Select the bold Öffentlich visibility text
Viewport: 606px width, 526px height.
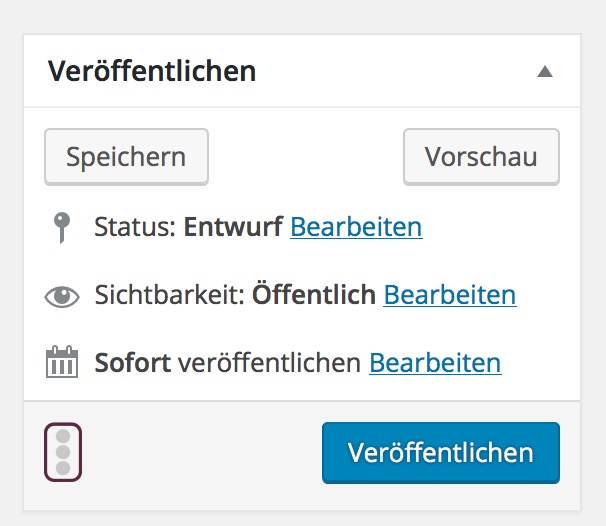[x=314, y=294]
